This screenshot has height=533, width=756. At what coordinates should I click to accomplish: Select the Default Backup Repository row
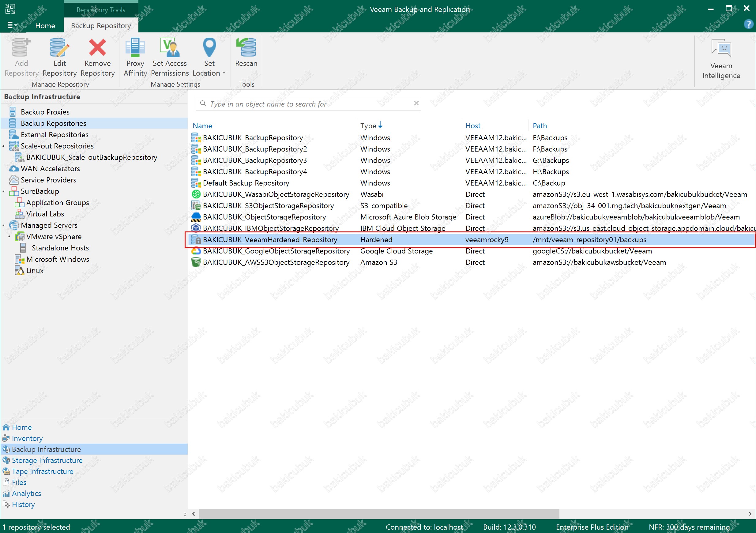click(472, 183)
